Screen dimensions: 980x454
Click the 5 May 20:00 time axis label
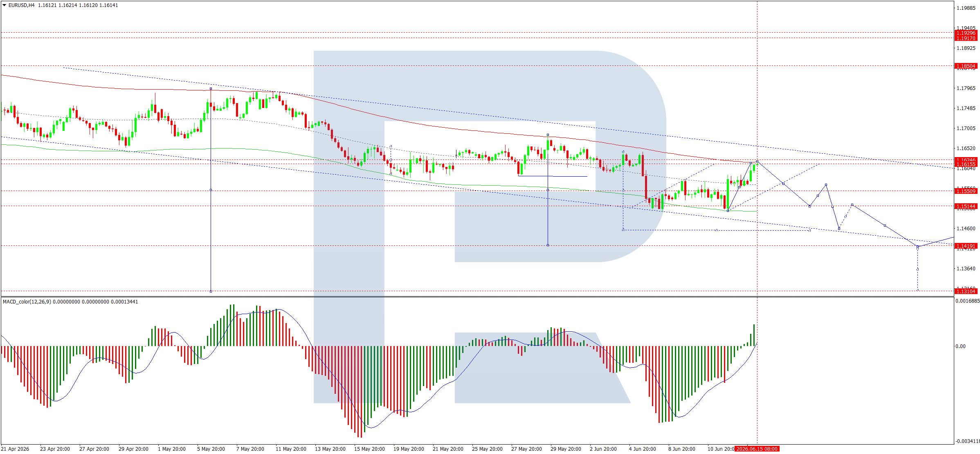click(211, 449)
